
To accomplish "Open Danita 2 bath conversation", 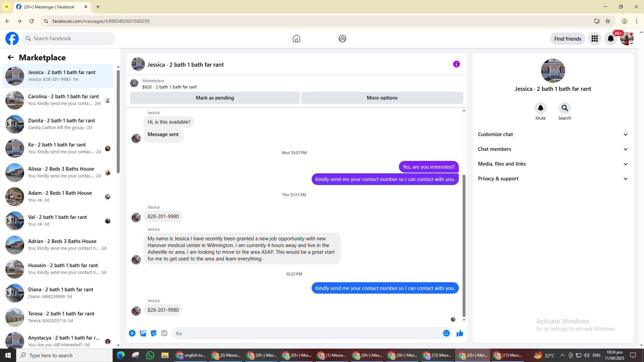I will pyautogui.click(x=58, y=124).
